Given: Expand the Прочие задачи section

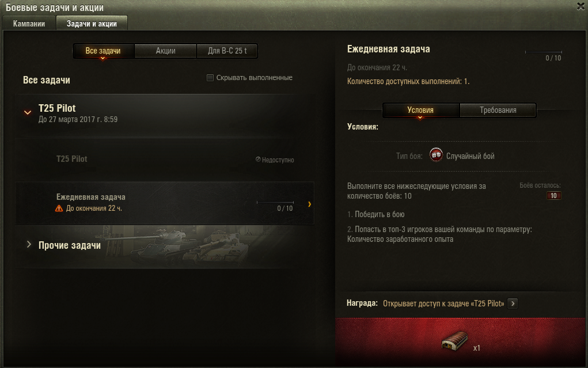Looking at the screenshot, I should pos(29,245).
